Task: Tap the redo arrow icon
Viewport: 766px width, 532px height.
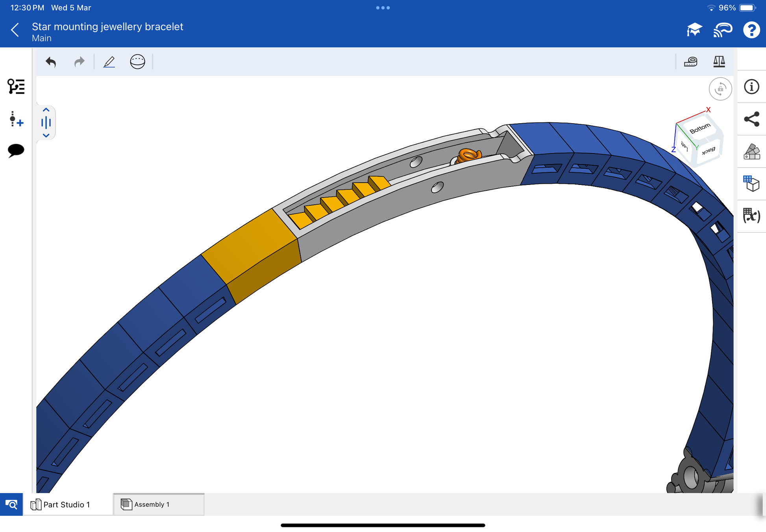Action: 79,62
